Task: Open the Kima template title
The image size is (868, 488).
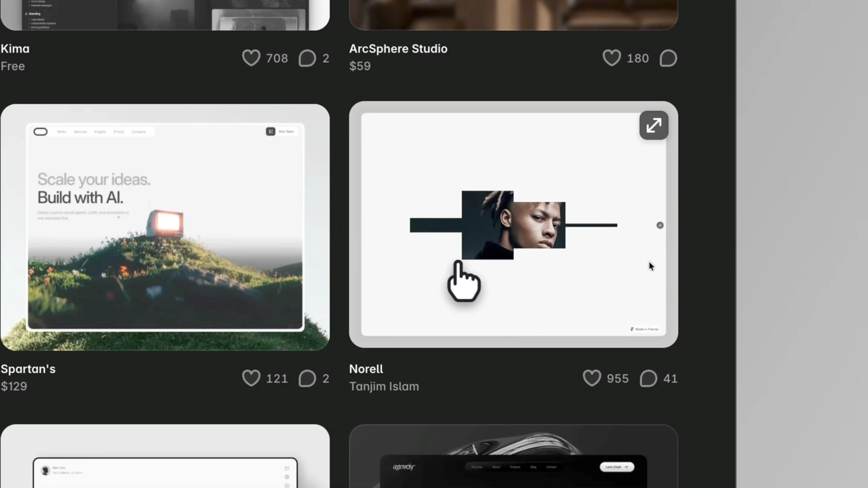Action: 15,49
